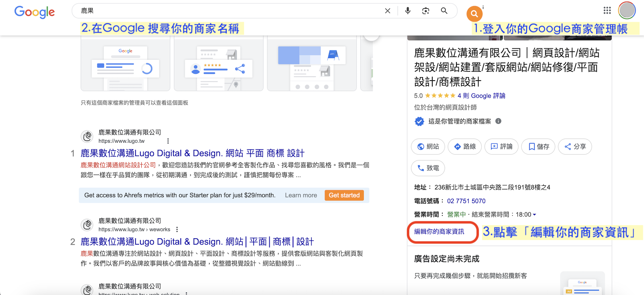
Task: Click the favicon of the weworks result
Action: tap(87, 225)
